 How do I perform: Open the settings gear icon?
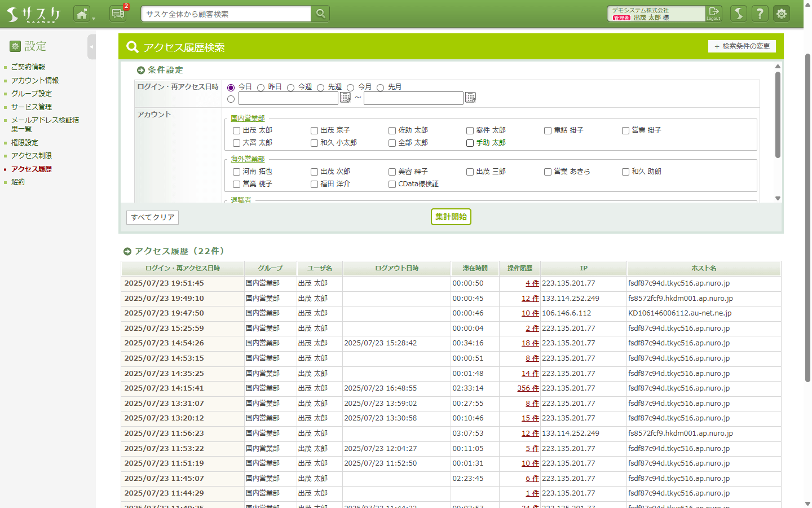(782, 14)
